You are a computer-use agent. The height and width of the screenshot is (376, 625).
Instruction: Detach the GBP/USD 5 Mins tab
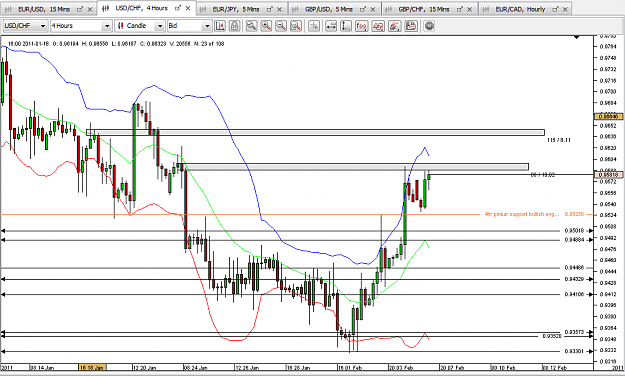click(363, 9)
